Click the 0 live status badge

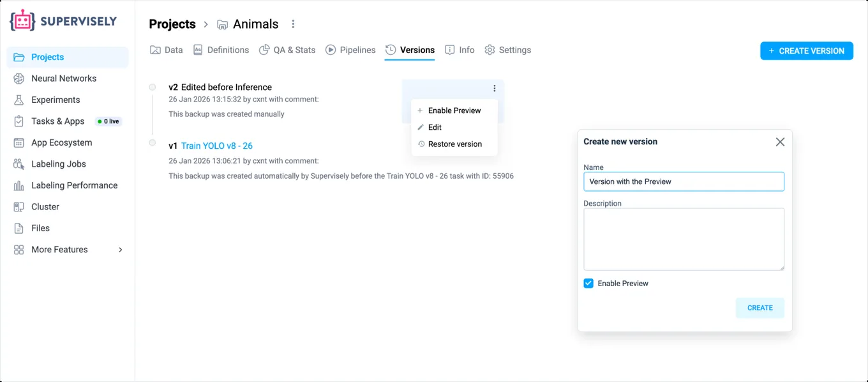108,121
